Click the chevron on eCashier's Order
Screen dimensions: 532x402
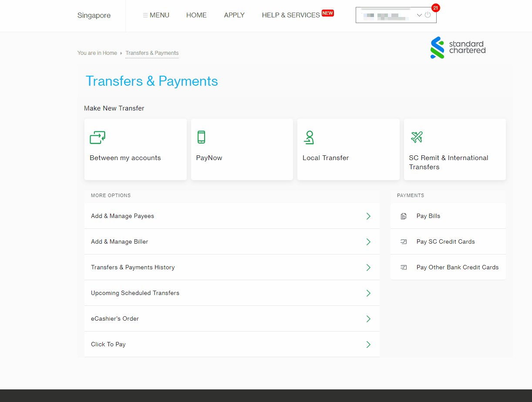pyautogui.click(x=368, y=319)
